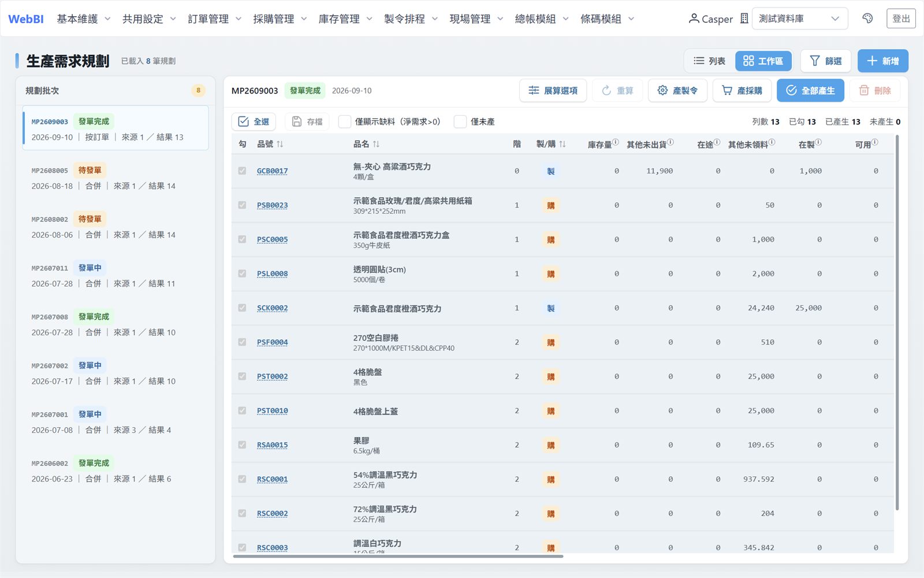
Task: Toggle checkbox for row PSB0023
Action: pos(242,205)
